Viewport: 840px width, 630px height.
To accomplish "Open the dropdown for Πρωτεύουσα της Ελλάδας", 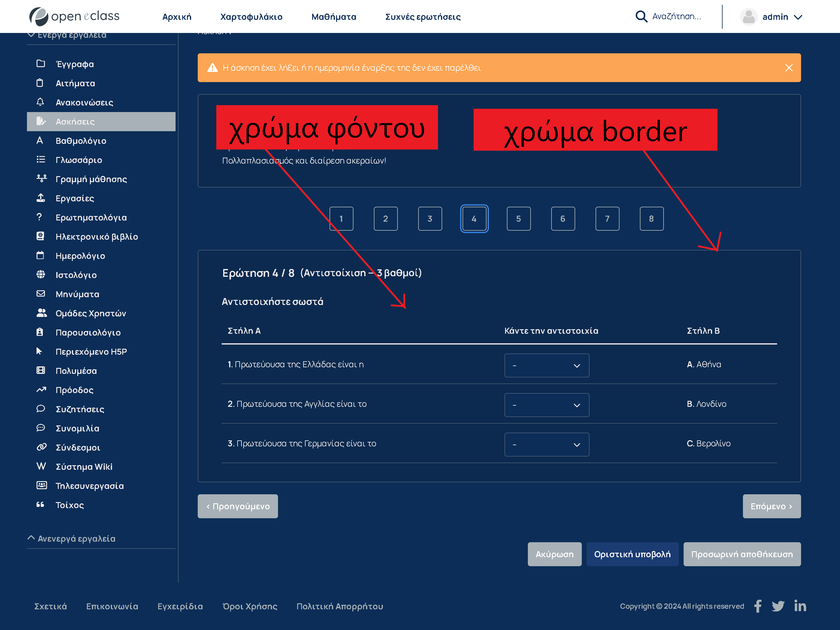I will [546, 365].
